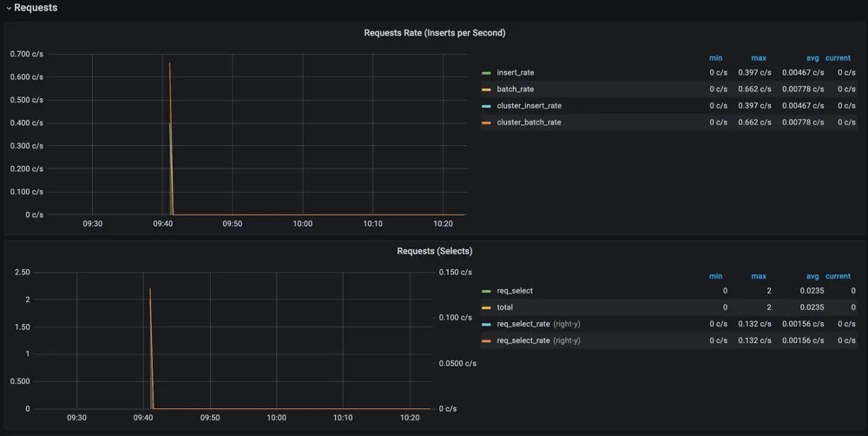Toggle the req_select series in the legend
This screenshot has width=868, height=436.
tap(515, 291)
